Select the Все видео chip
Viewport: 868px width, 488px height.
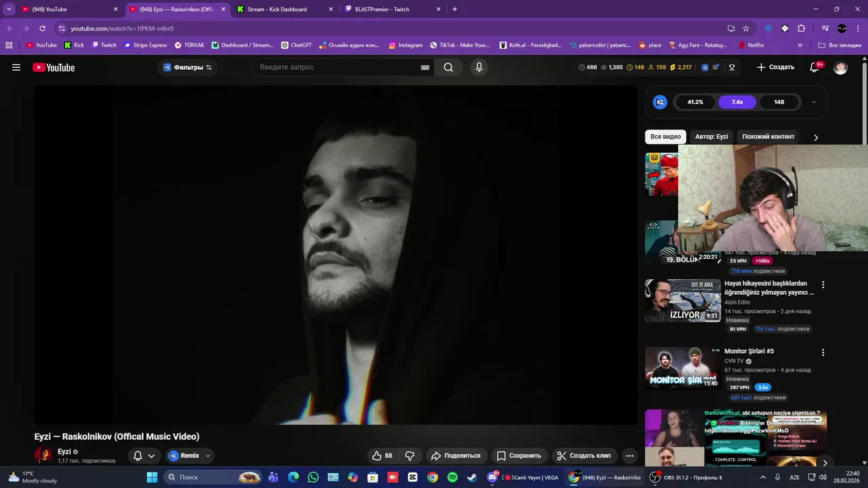point(665,136)
